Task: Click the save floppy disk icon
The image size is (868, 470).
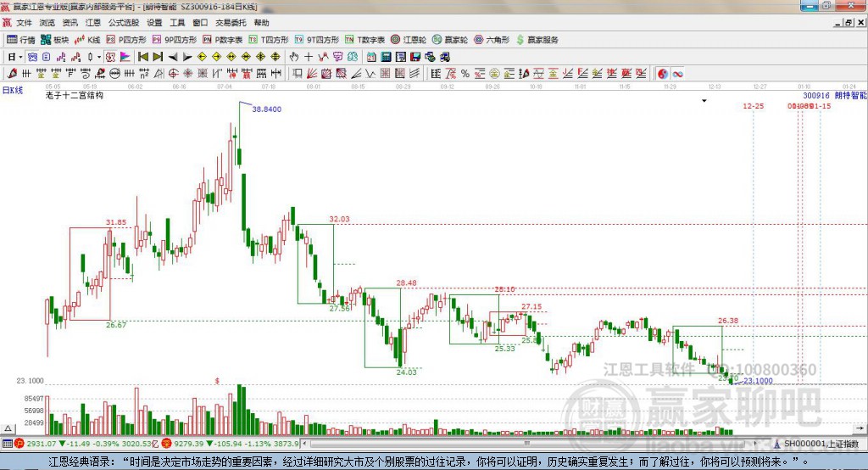Action: click(415, 57)
